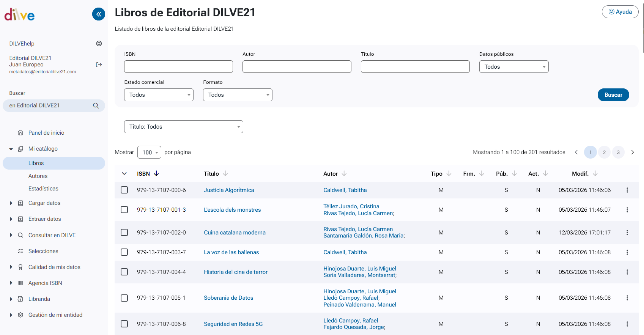The image size is (644, 335).
Task: Open Libros in the sidebar
Action: click(x=54, y=163)
